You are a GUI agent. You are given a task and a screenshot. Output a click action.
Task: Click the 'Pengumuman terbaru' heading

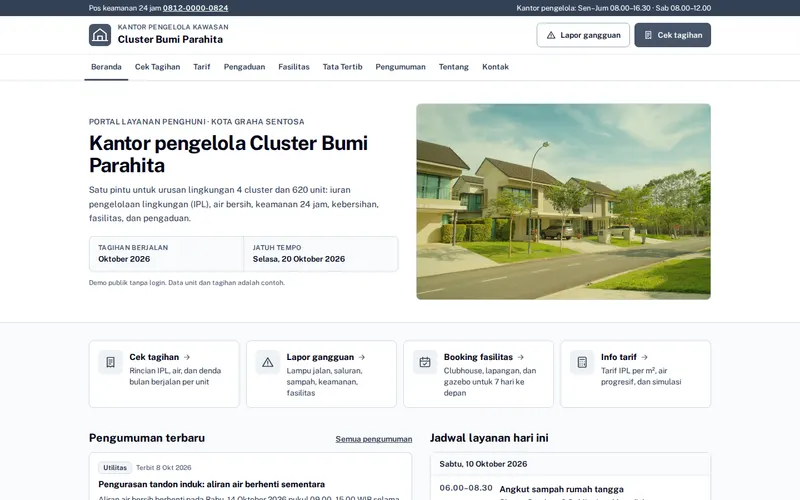(147, 438)
